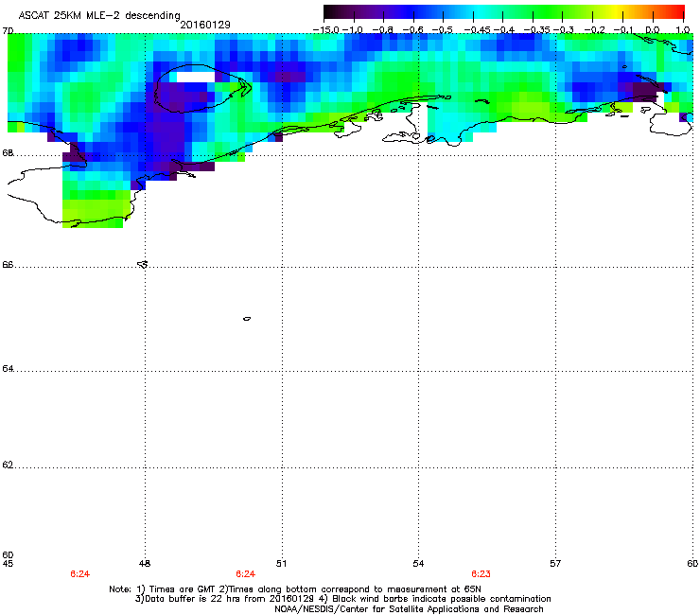Click the "1.0" color scale label
The height and width of the screenshot is (615, 700).
(x=683, y=30)
